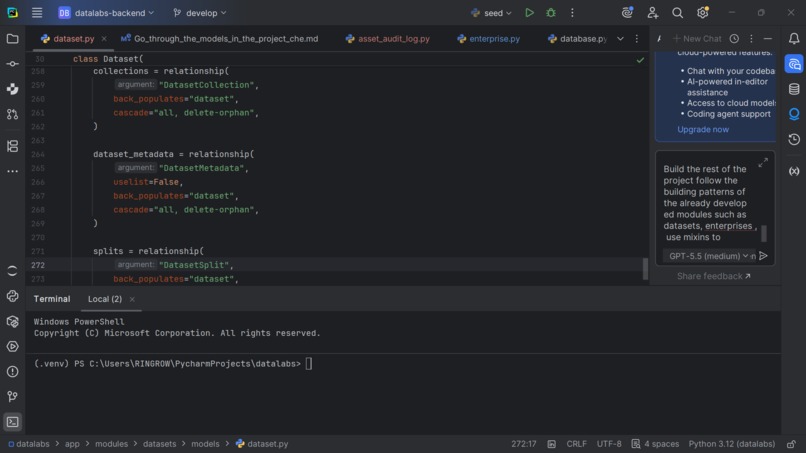Open editor tabs more-options menu

click(x=636, y=39)
